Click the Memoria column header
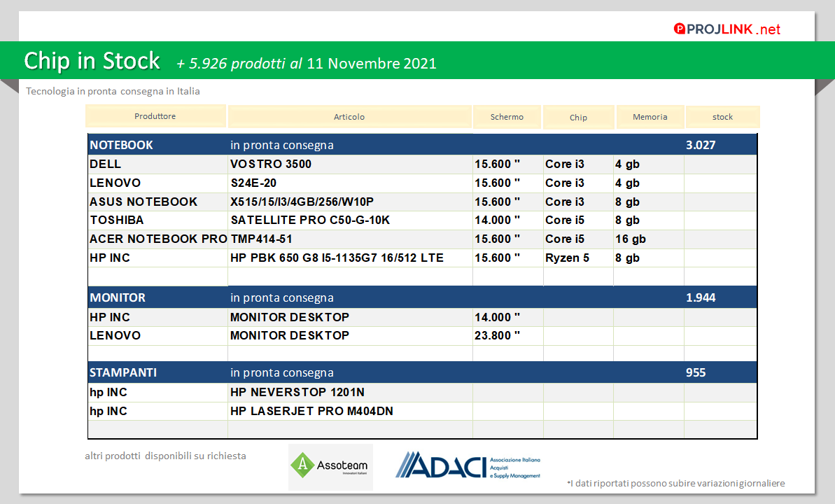 [650, 117]
